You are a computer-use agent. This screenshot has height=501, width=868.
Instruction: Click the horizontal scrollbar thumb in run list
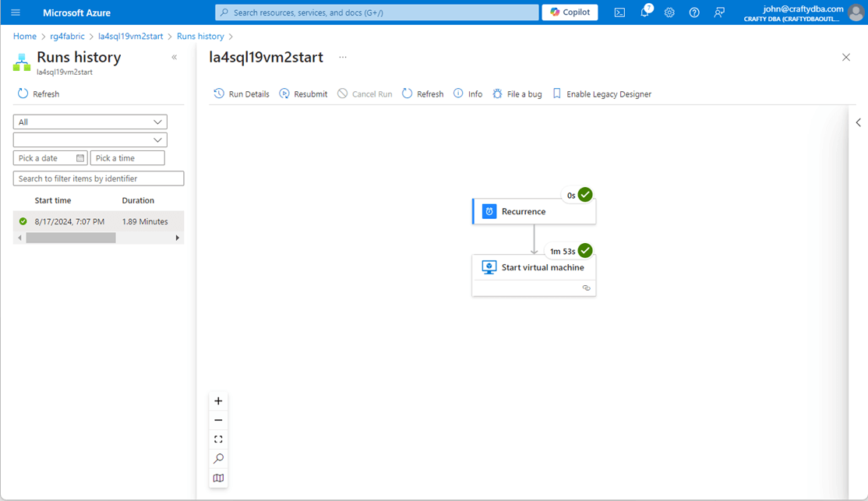71,238
